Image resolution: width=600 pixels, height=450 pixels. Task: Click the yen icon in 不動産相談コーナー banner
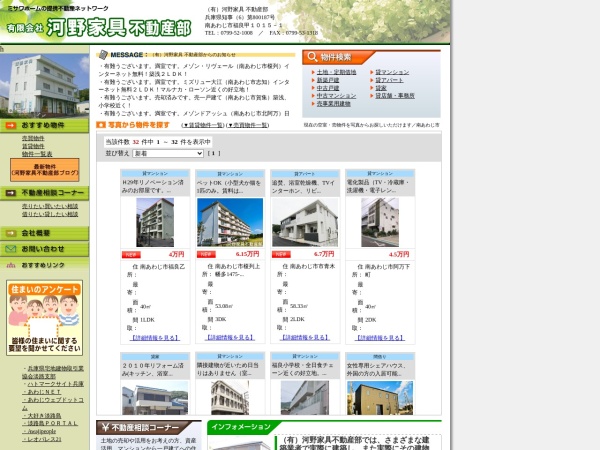click(105, 427)
